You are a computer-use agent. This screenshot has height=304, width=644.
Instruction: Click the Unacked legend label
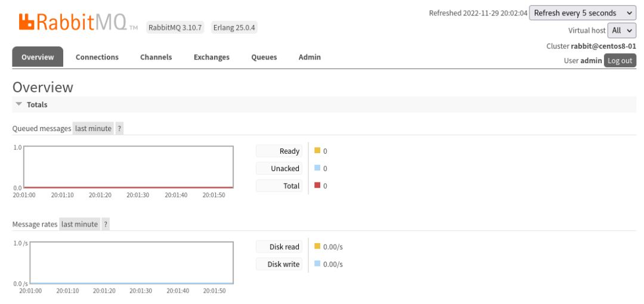279,169
